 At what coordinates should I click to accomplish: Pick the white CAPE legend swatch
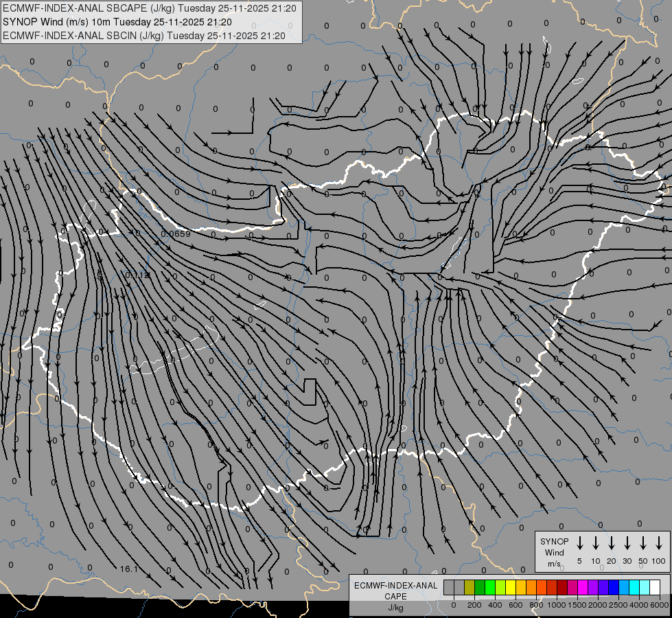pos(654,587)
